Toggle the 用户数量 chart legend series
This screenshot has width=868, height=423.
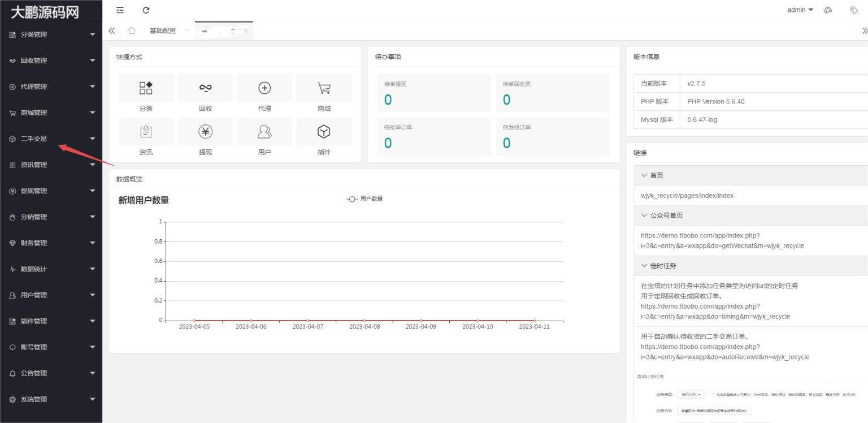[365, 198]
